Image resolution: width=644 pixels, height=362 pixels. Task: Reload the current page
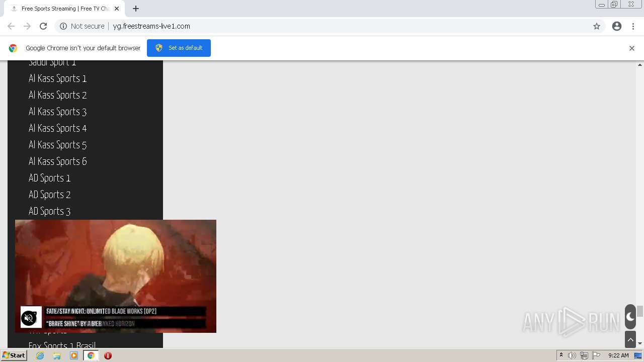43,26
